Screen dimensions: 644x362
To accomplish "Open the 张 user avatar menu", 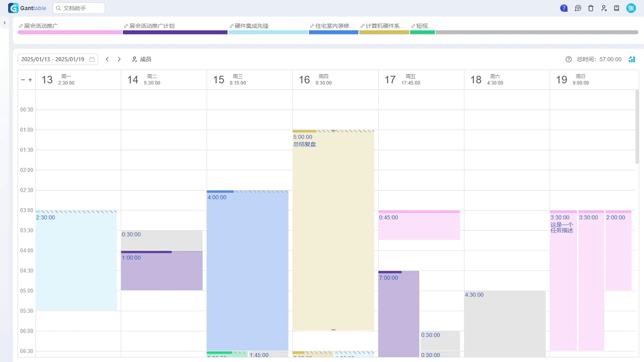I will [x=631, y=8].
